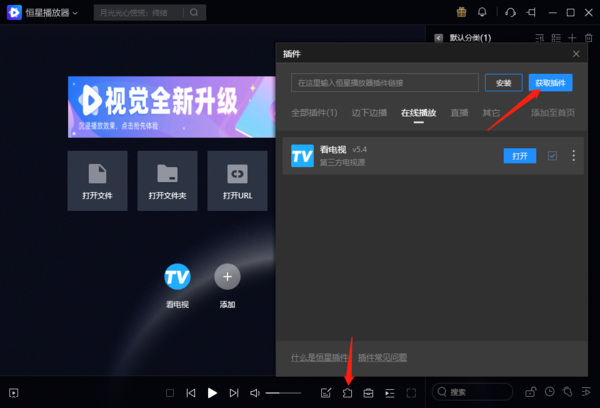Open the plugin puzzle icon in bottom toolbar
Viewport: 600px width, 408px height.
pyautogui.click(x=347, y=393)
